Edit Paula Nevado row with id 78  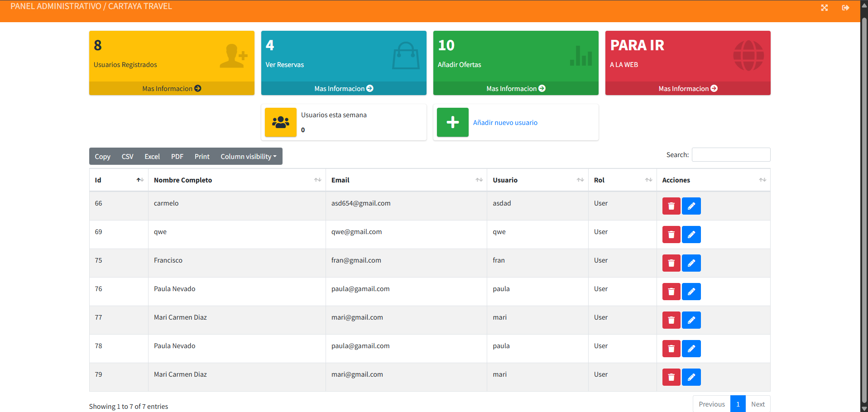tap(691, 349)
